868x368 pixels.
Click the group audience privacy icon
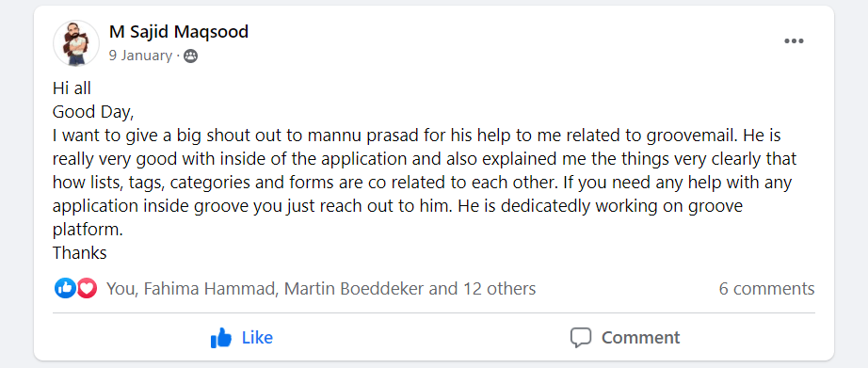[190, 56]
